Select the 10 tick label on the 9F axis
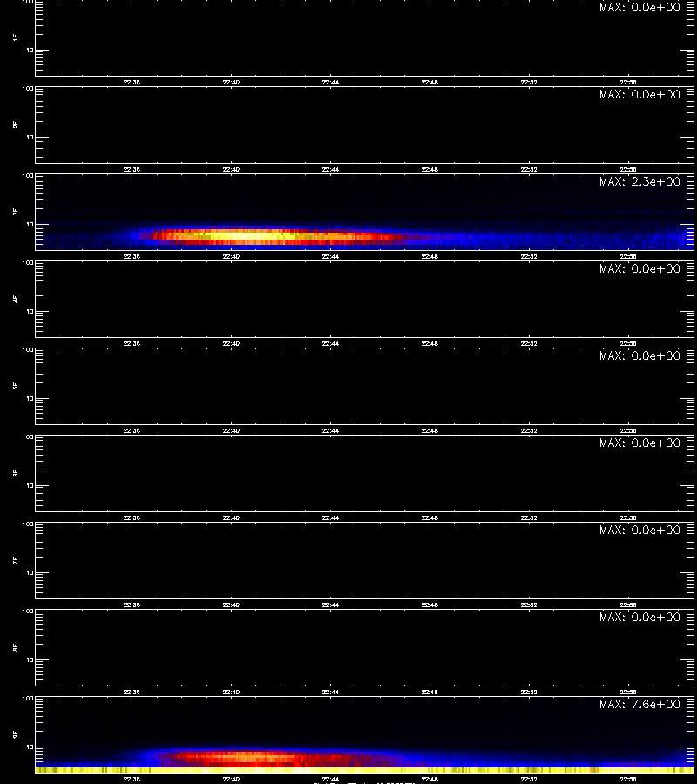Image resolution: width=697 pixels, height=784 pixels. [30, 747]
